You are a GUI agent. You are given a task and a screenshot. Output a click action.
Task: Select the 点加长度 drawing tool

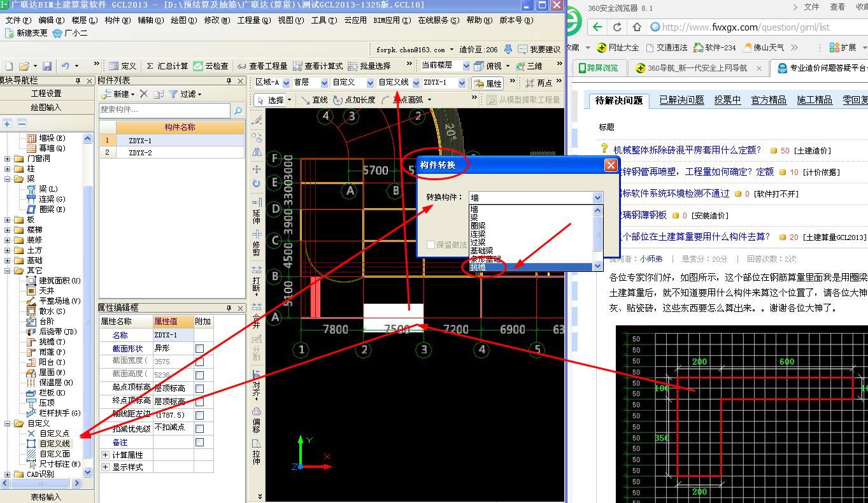coord(355,100)
